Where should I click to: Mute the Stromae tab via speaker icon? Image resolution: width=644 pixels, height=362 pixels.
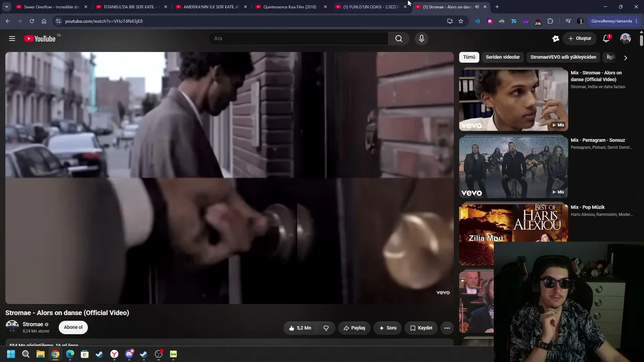(476, 7)
